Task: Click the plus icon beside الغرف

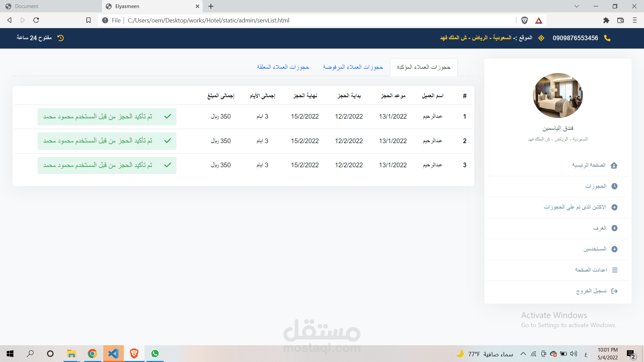Action: 614,228
